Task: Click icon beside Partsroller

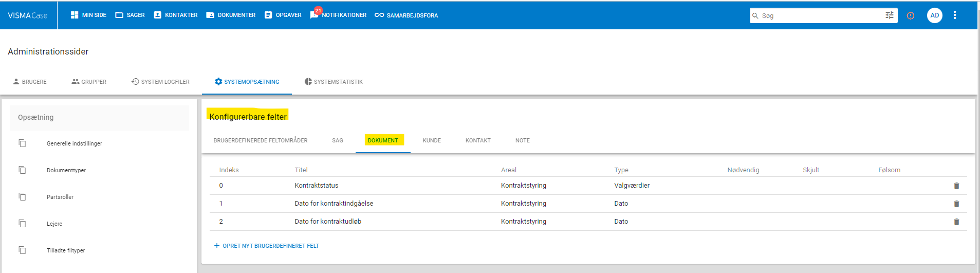Action: pos(22,196)
